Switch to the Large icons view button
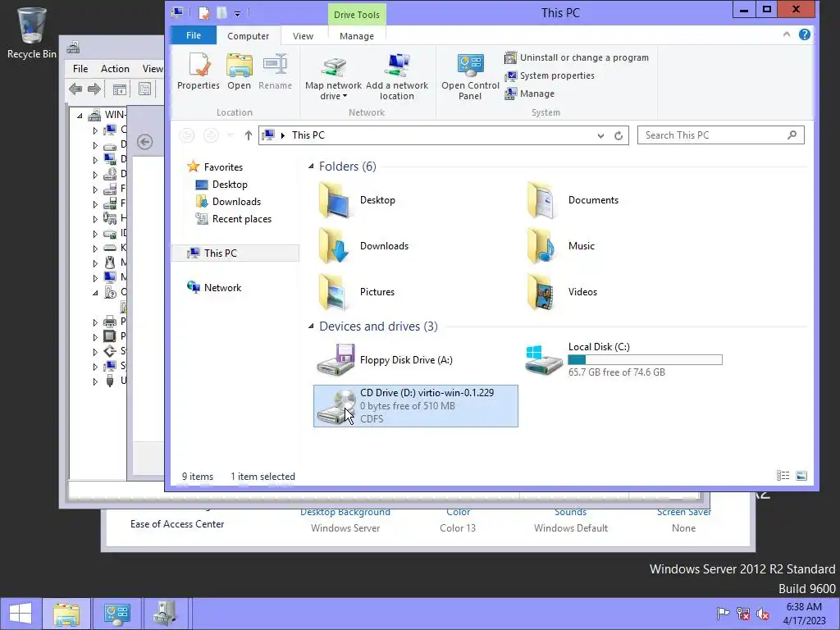The width and height of the screenshot is (840, 630). tap(801, 476)
